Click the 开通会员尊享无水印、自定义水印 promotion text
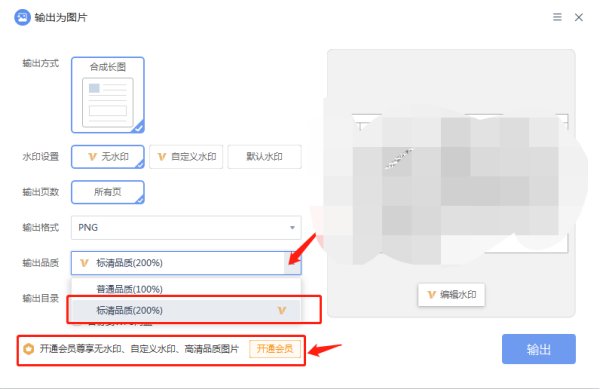 [139, 349]
